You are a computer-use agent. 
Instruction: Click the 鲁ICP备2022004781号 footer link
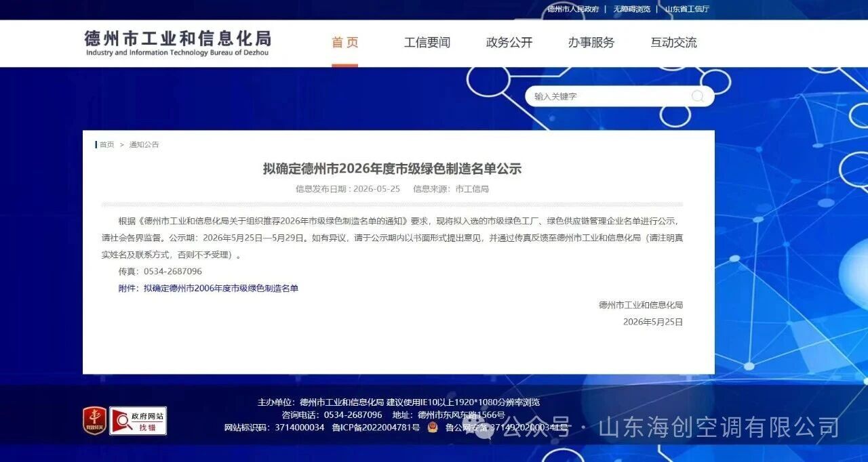pyautogui.click(x=376, y=427)
